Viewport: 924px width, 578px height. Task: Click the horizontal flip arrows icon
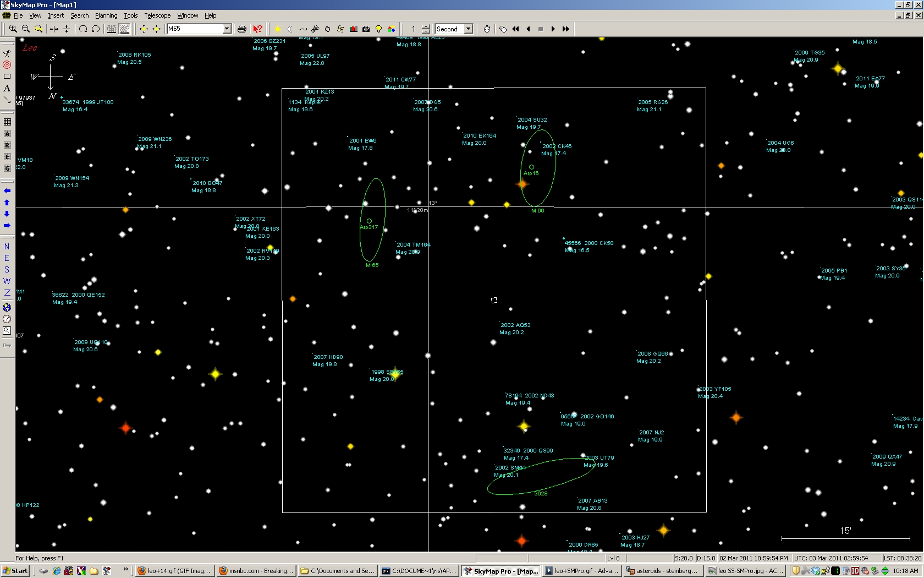pos(54,29)
